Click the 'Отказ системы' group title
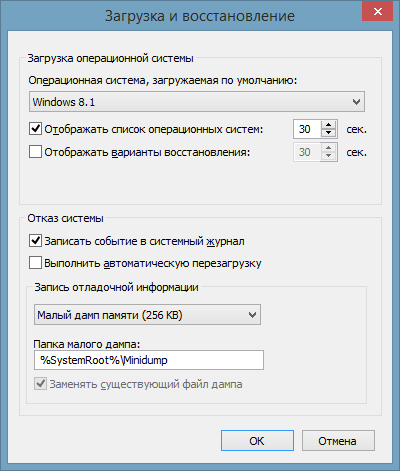 pos(65,218)
